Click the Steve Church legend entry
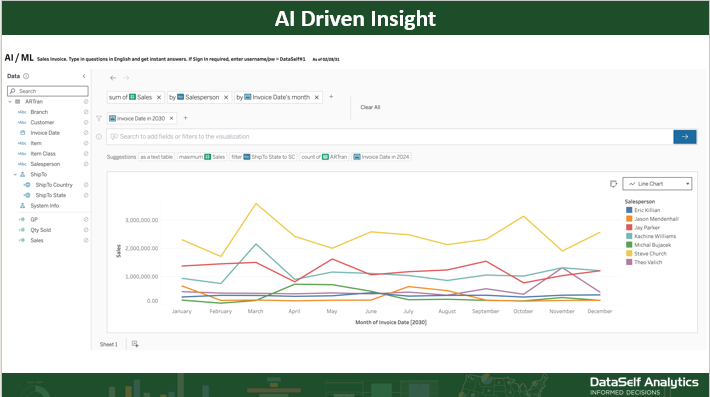This screenshot has width=710, height=397. point(646,254)
